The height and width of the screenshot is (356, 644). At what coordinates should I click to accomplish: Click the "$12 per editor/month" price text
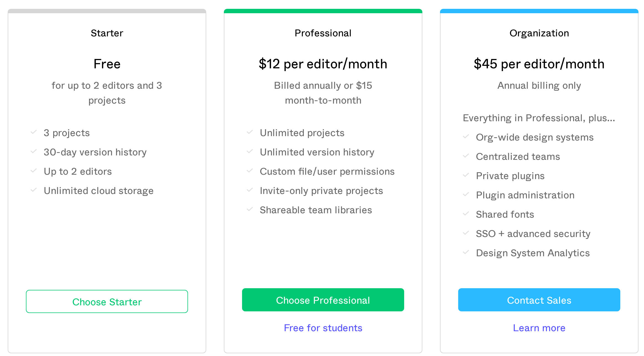(x=323, y=64)
